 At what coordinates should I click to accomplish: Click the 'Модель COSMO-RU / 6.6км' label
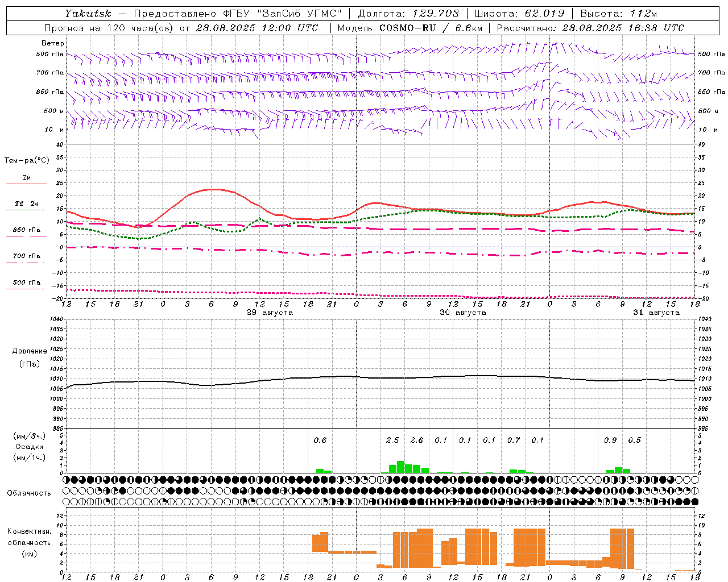click(410, 28)
